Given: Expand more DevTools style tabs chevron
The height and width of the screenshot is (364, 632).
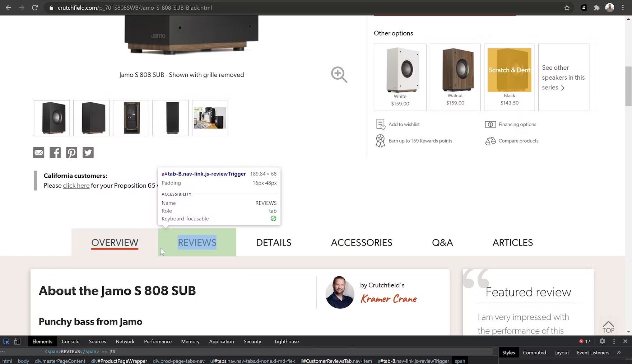Looking at the screenshot, I should (x=619, y=353).
